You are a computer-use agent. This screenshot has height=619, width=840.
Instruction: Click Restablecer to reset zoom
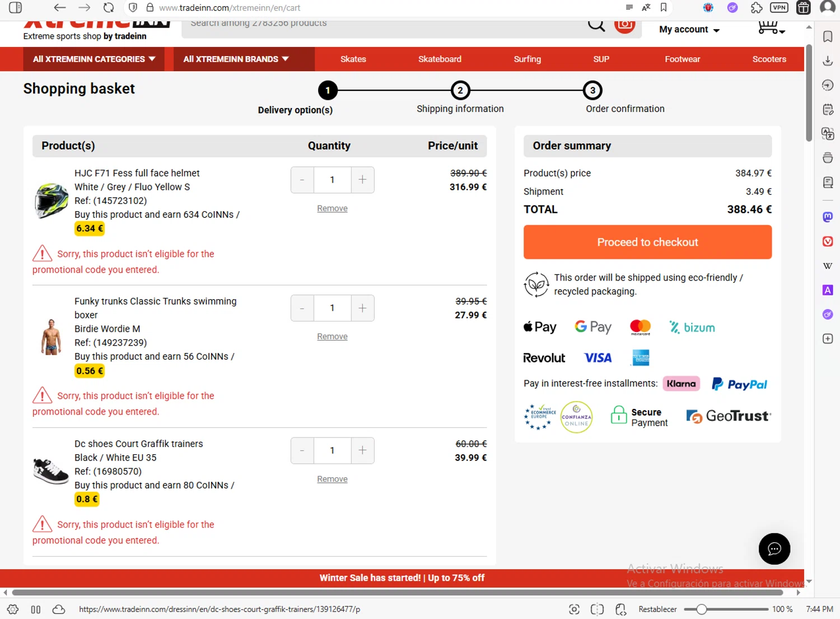[x=657, y=609]
